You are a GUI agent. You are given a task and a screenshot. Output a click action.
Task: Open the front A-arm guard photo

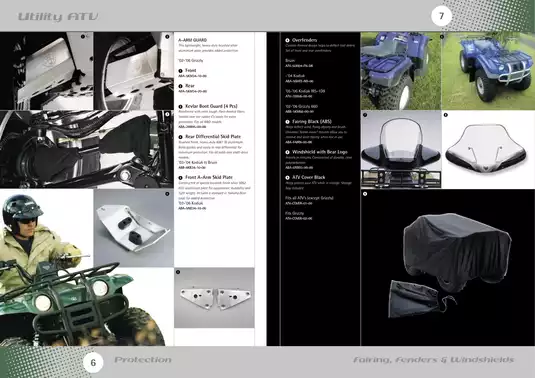click(x=47, y=71)
